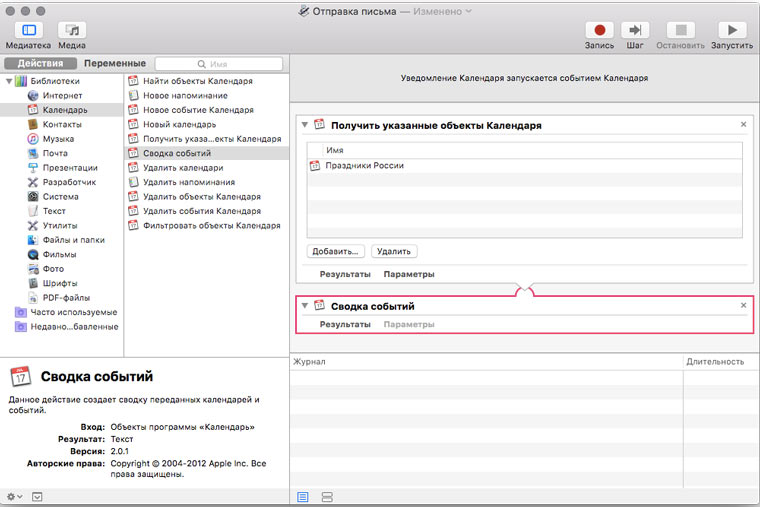The width and height of the screenshot is (760, 507).
Task: Show Результаты of Получить указанные объекты action
Action: [x=345, y=274]
